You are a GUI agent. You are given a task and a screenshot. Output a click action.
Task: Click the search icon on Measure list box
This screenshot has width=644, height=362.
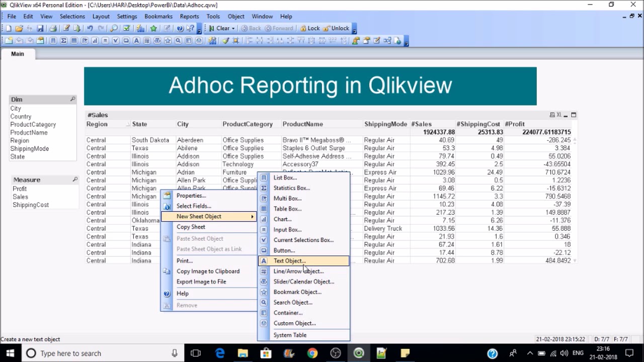pos(75,179)
